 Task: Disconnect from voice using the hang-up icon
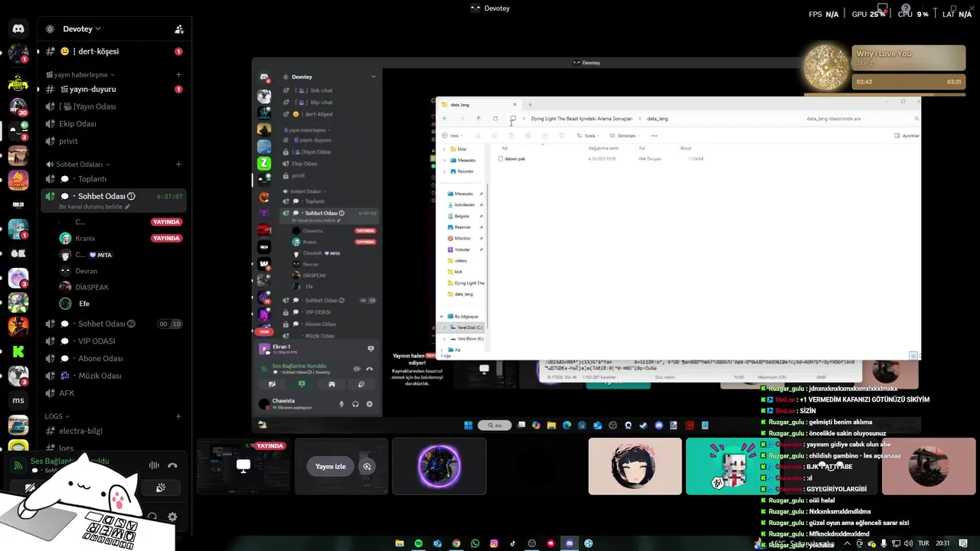[172, 465]
